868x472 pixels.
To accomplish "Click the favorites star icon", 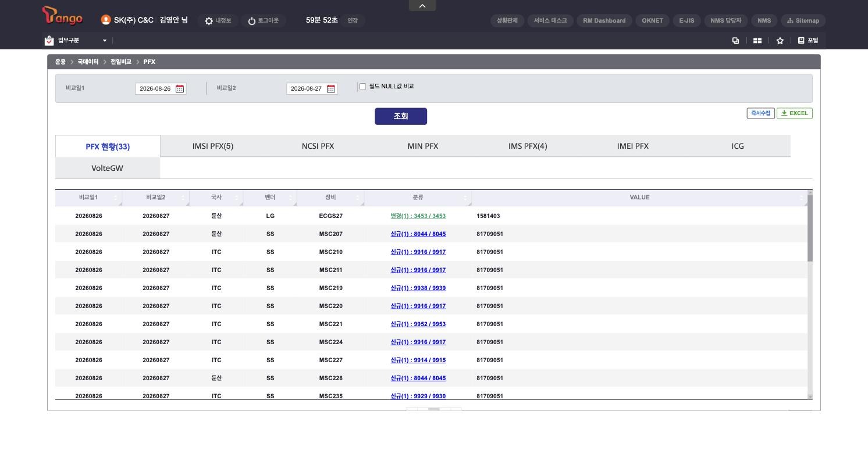I will coord(780,41).
